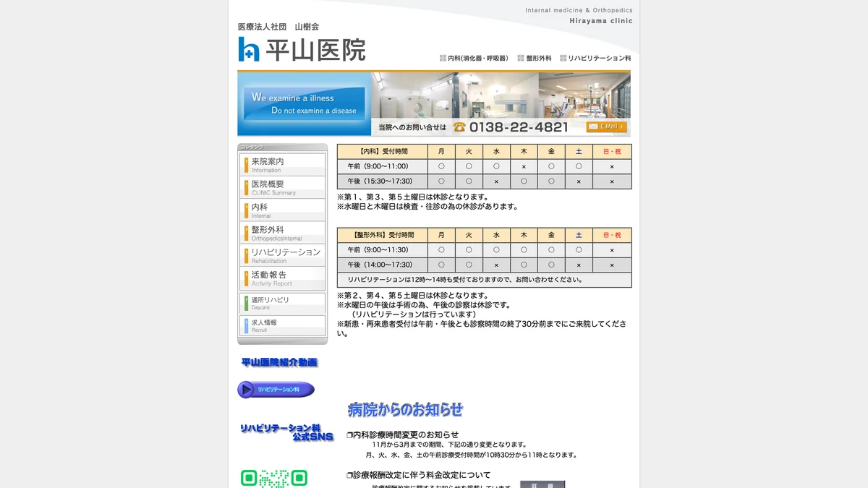Open 平山医院紹介動画 link
Image resolution: width=868 pixels, height=488 pixels.
tap(279, 362)
